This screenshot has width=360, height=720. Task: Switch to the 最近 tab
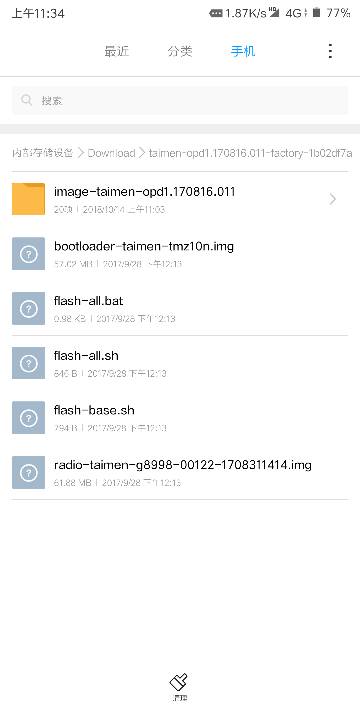tap(116, 51)
